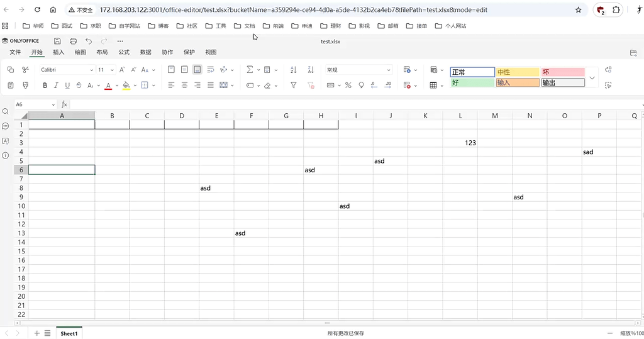
Task: Click the Open file location icon
Action: pyautogui.click(x=633, y=53)
